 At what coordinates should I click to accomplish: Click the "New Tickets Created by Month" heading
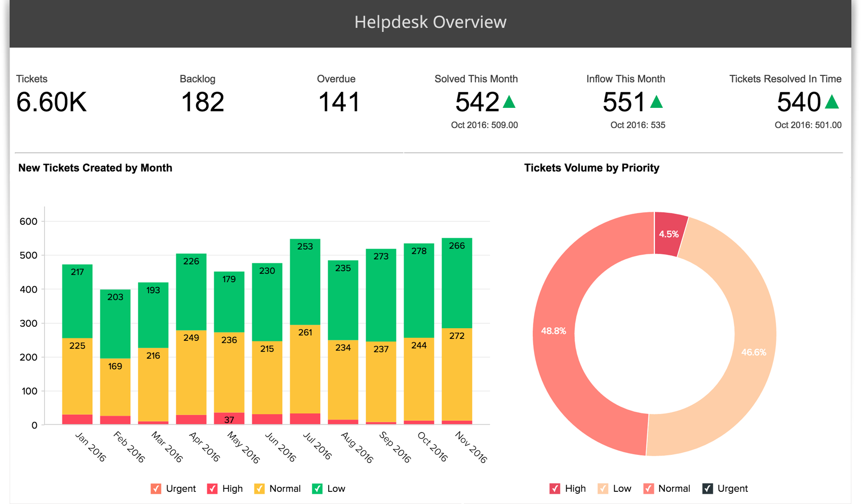[95, 168]
